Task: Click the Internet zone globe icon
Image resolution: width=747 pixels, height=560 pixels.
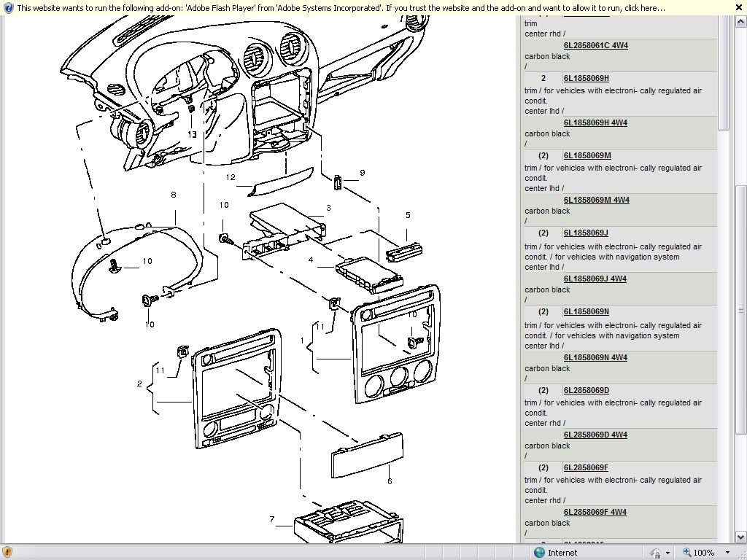Action: (x=539, y=553)
